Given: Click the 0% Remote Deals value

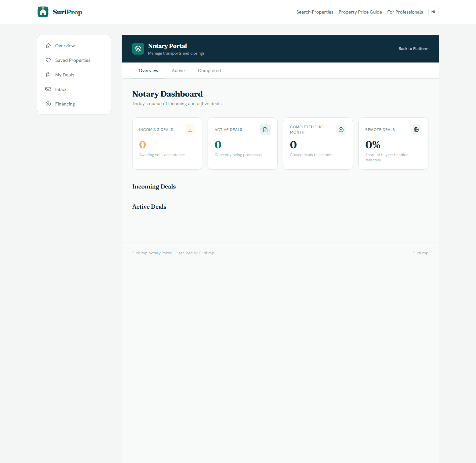Looking at the screenshot, I should pos(373,145).
